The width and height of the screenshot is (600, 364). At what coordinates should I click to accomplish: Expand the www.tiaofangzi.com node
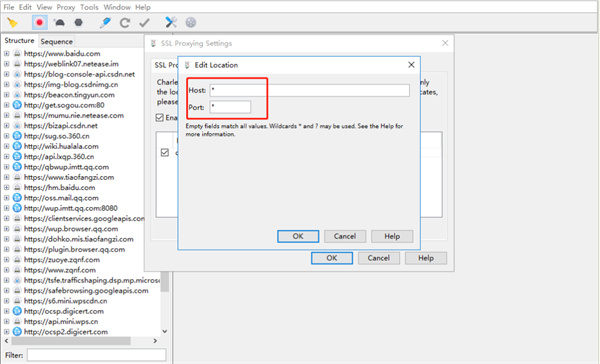click(7, 177)
